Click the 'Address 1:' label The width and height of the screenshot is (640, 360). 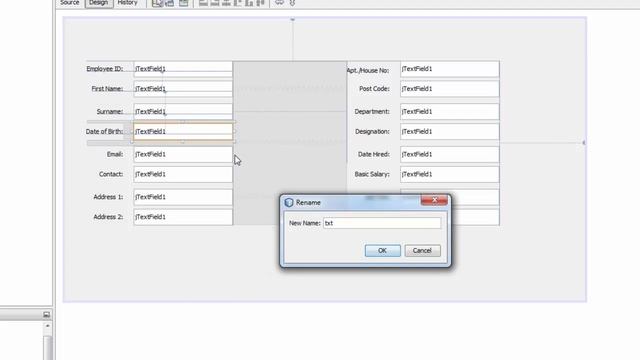tap(108, 197)
